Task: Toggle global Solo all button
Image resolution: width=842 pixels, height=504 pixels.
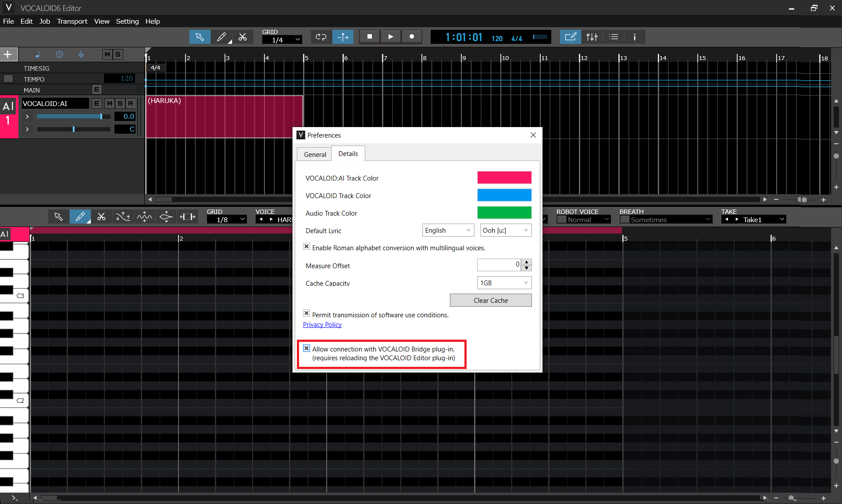Action: (118, 54)
